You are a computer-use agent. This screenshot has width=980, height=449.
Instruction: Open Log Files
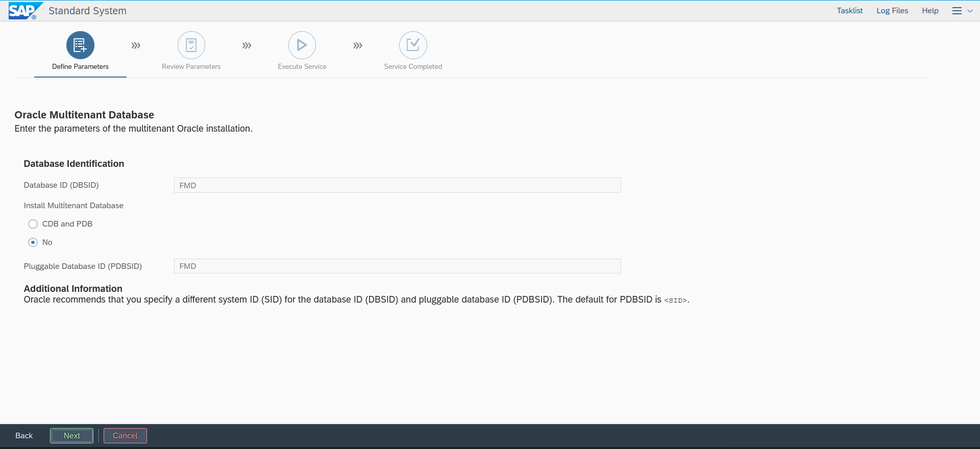(892, 11)
